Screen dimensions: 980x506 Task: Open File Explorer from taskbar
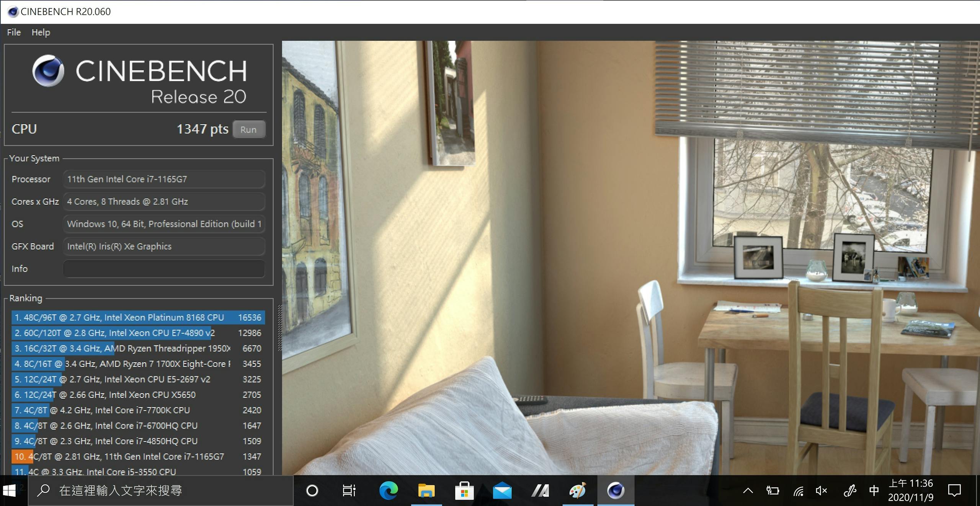pos(426,491)
